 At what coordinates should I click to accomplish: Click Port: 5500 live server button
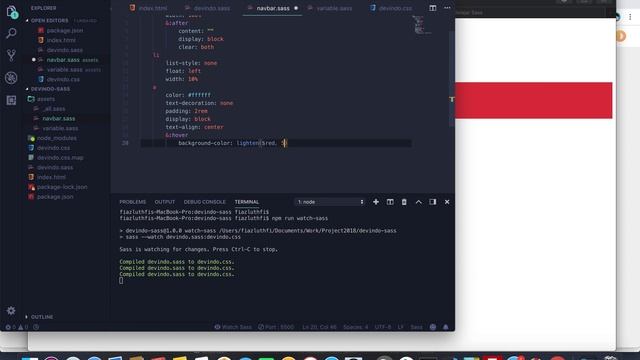[276, 327]
